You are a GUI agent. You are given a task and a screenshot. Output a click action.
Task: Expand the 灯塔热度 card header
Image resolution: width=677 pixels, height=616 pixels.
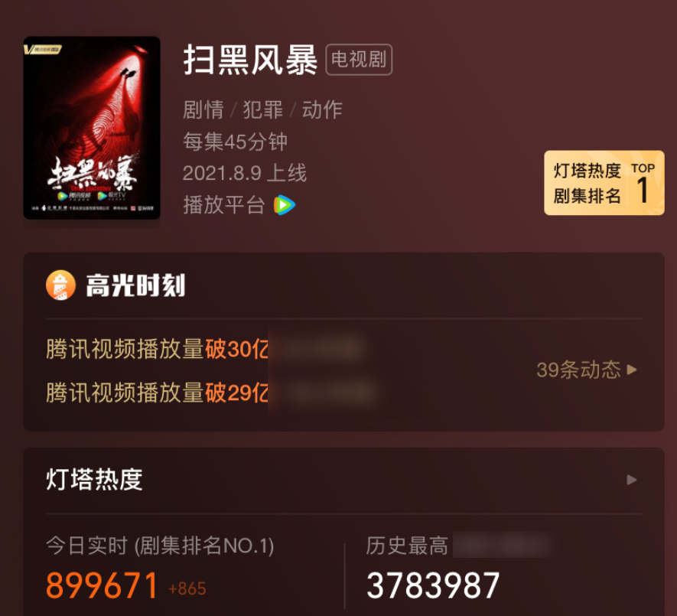(x=343, y=480)
